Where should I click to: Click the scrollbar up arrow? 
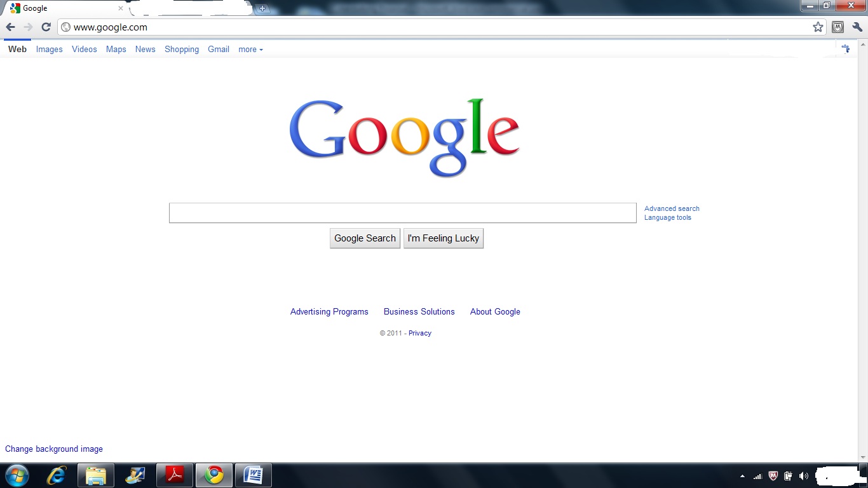tap(862, 44)
